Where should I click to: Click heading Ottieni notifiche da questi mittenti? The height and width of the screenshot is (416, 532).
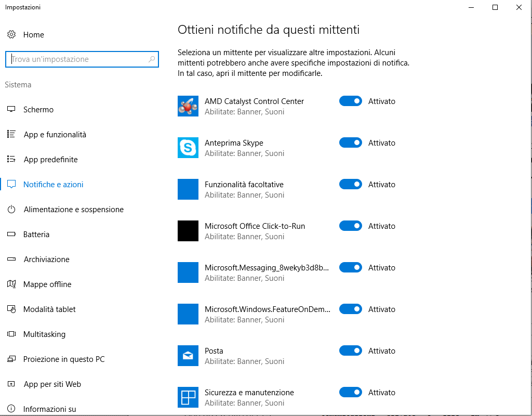[269, 30]
